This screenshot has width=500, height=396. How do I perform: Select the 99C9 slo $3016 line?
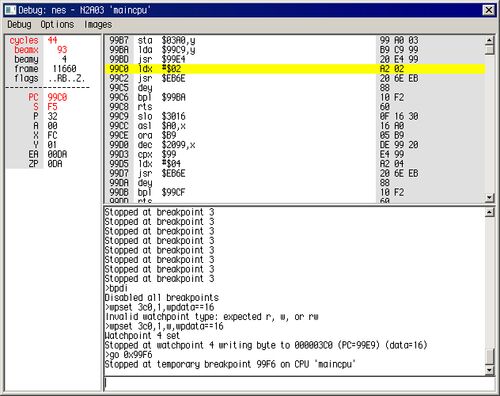coord(295,116)
